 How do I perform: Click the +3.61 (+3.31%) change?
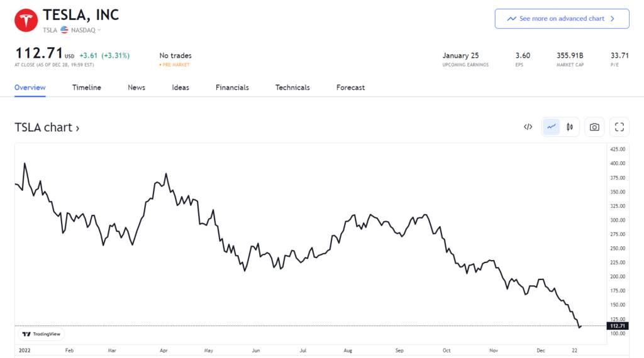pos(104,55)
